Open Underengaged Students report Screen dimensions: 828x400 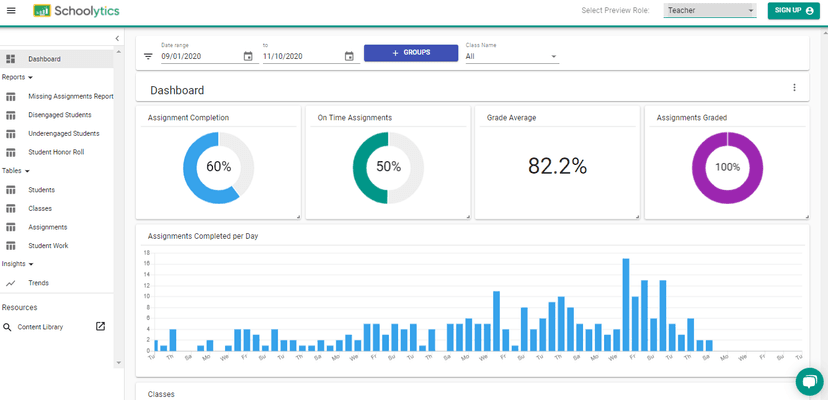coord(64,133)
